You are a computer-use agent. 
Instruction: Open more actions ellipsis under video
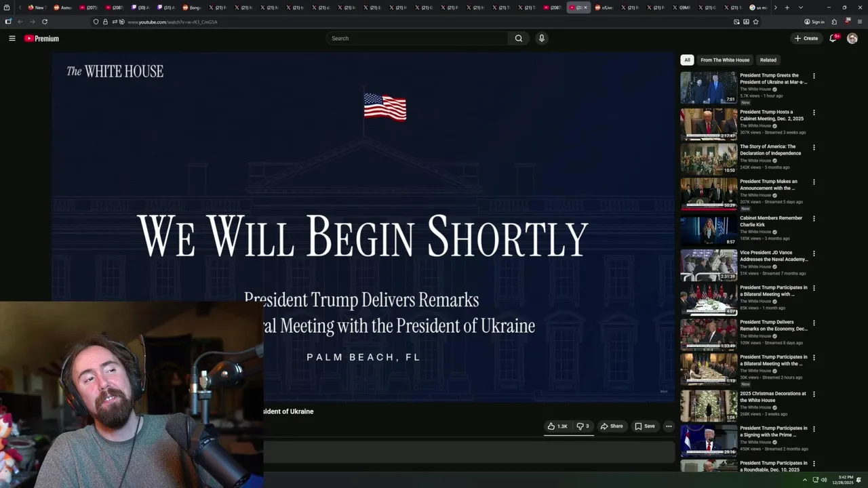point(669,426)
